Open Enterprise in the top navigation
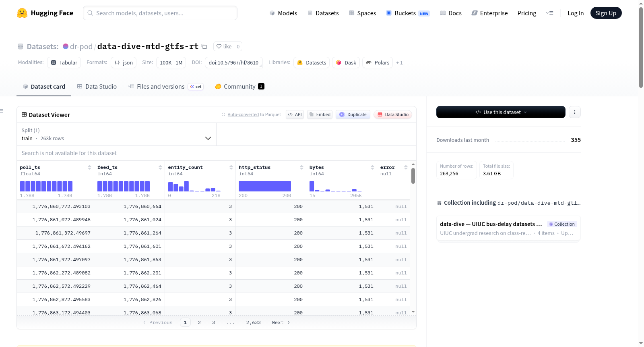The width and height of the screenshot is (644, 347). pos(489,13)
